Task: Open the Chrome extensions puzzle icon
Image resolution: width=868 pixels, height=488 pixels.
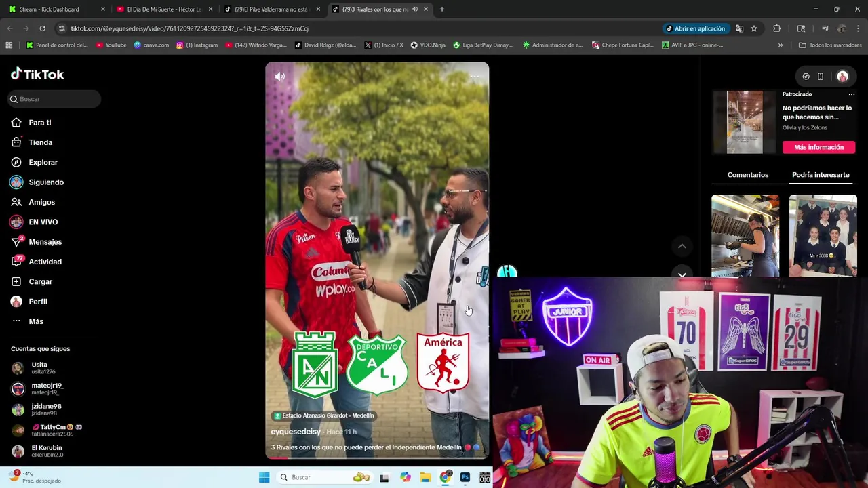Action: point(777,28)
